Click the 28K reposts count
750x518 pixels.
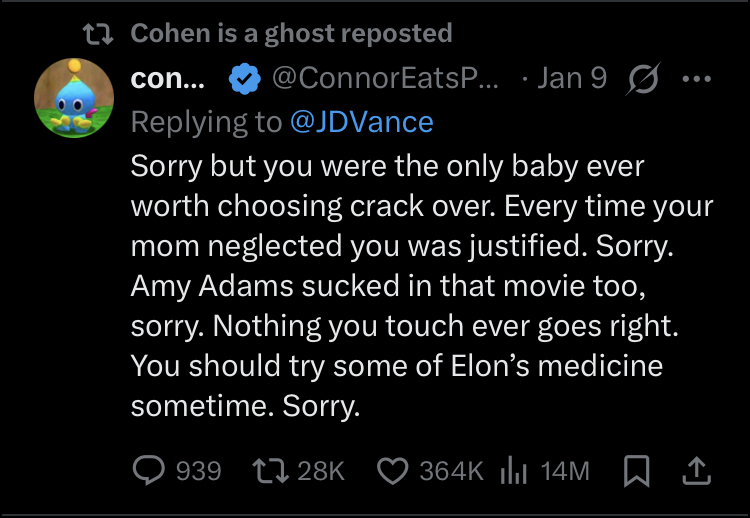320,470
